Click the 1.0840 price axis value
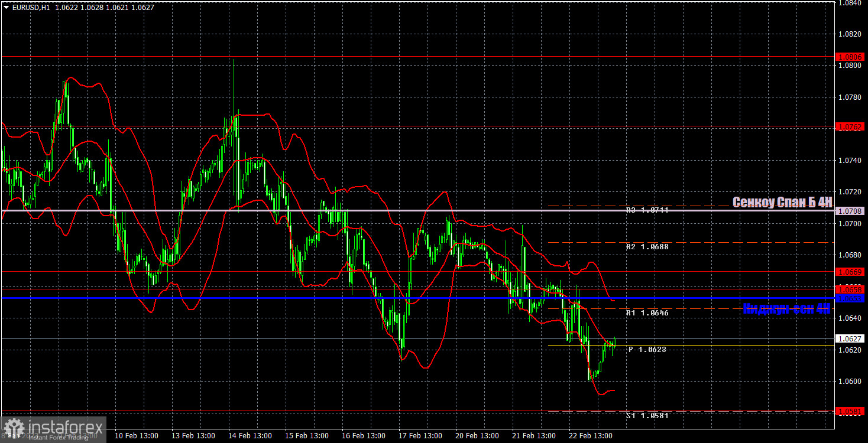This screenshot has height=443, width=868. 850,3
